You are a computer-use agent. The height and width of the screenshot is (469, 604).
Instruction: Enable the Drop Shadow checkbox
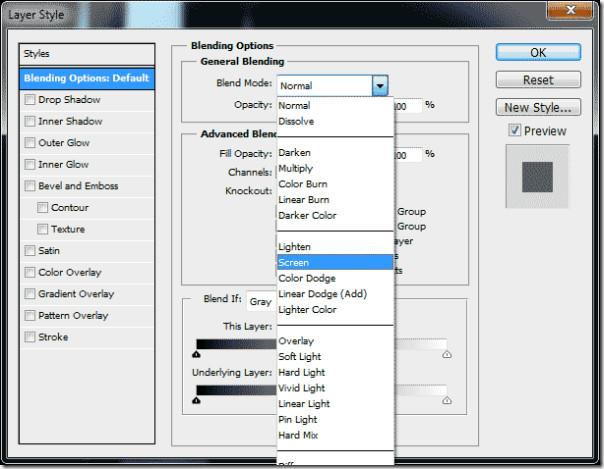click(31, 100)
